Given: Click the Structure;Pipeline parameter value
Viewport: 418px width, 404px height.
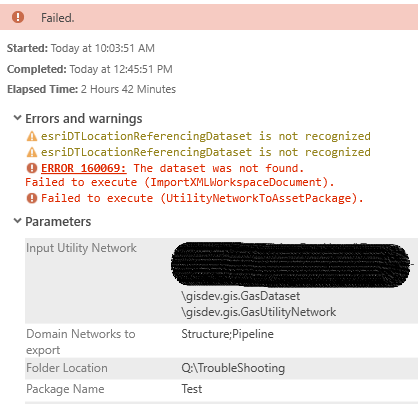Looking at the screenshot, I should point(227,334).
